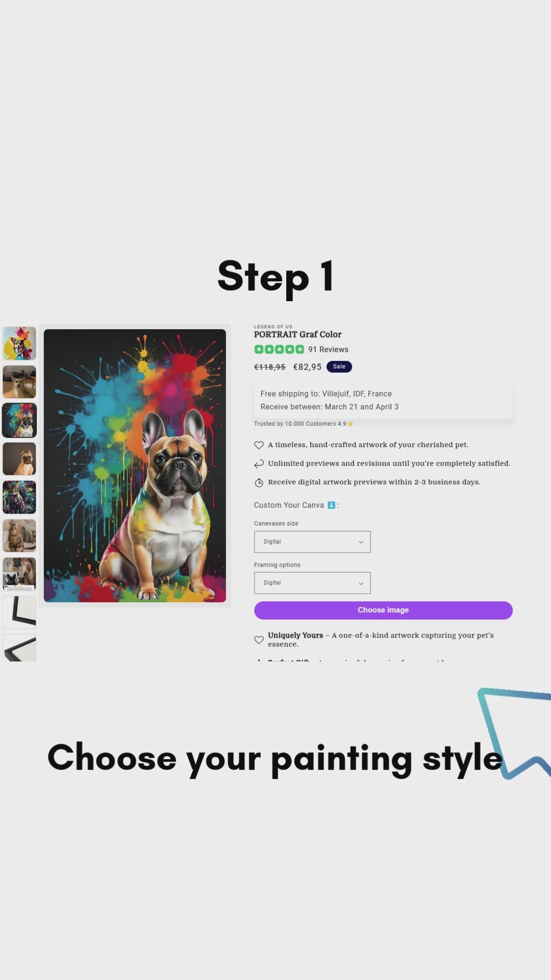Open the 91 Reviews link
Viewport: 551px width, 980px height.
(x=328, y=350)
